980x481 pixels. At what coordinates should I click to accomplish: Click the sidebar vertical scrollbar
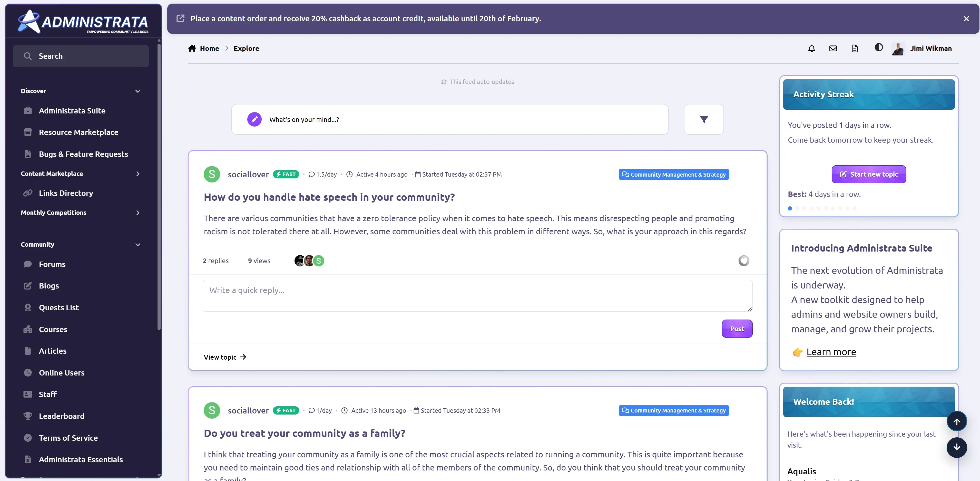coord(159,186)
